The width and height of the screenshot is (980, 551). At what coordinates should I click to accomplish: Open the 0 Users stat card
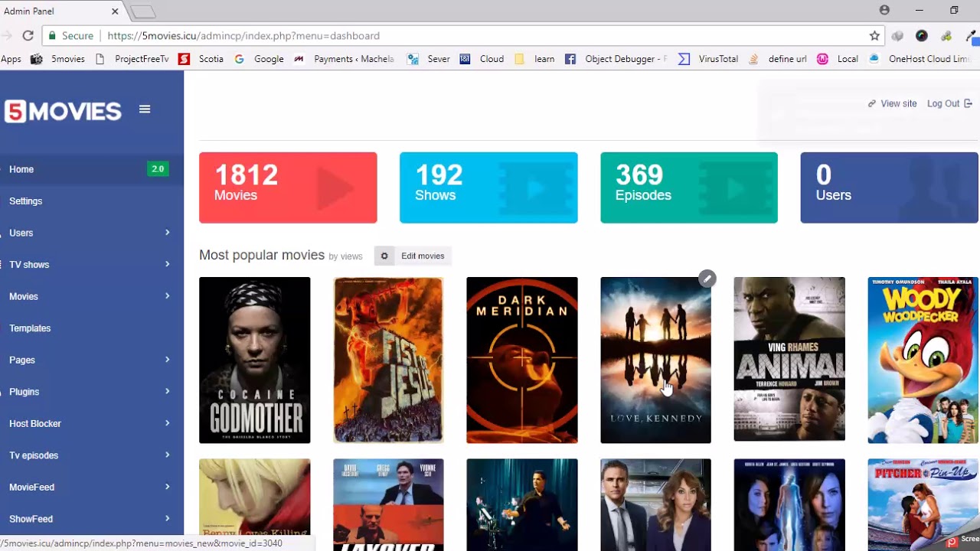(x=890, y=187)
